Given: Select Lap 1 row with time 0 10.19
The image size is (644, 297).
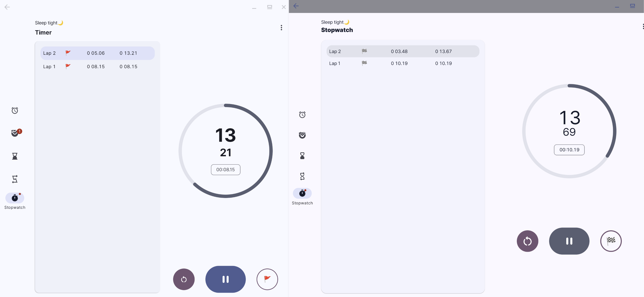Looking at the screenshot, I should [402, 63].
